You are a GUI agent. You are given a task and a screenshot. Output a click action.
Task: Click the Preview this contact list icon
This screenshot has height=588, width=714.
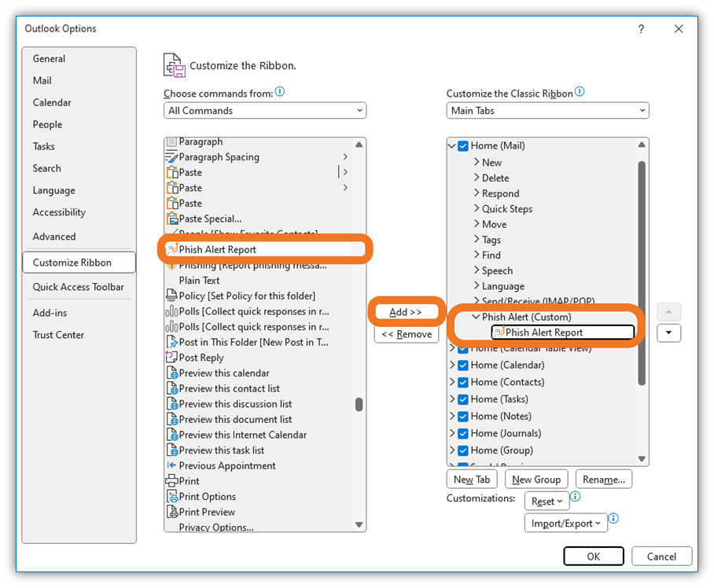(172, 388)
